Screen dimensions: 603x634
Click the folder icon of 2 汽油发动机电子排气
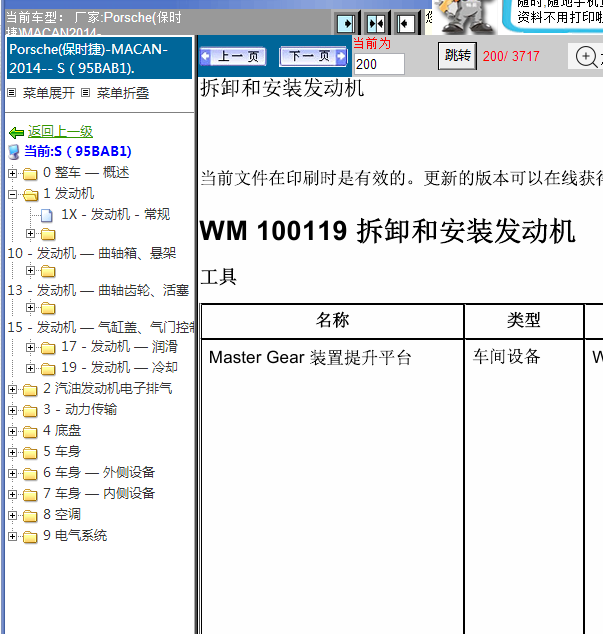[x=30, y=390]
